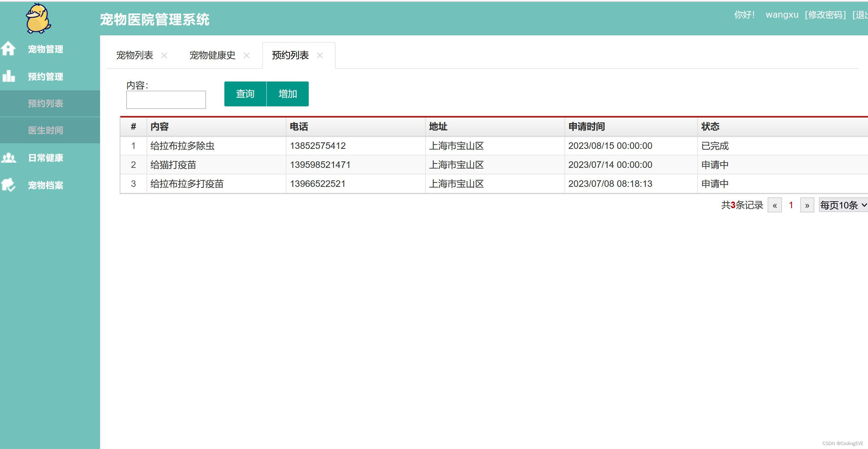Viewport: 868px width, 449px height.
Task: Click the 修改密码 link
Action: point(825,15)
